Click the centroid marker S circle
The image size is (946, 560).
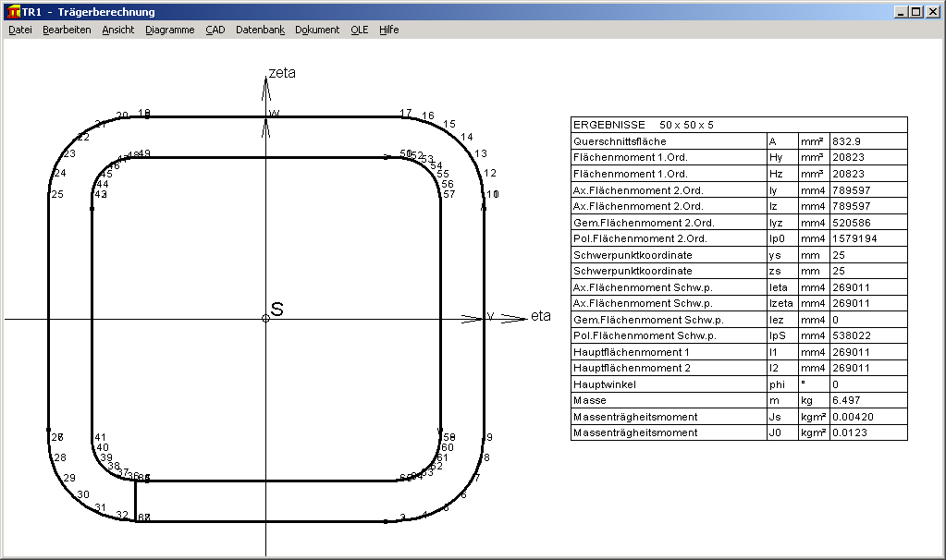(x=265, y=318)
